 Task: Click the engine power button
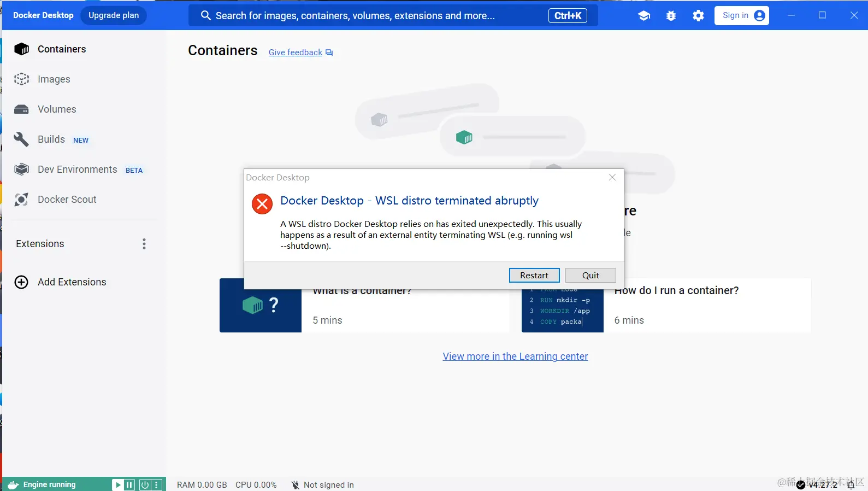pos(145,485)
